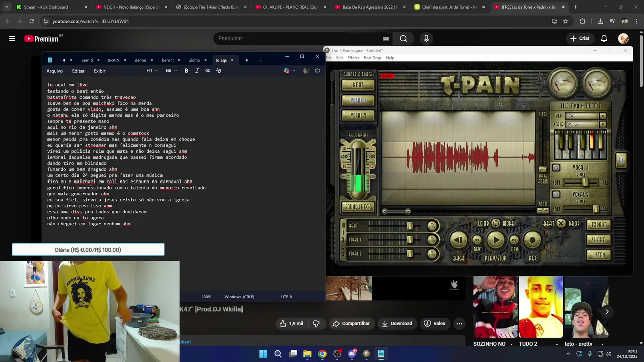644x362 pixels.
Task: Select the Vocal 1 track button
Action: pyautogui.click(x=358, y=100)
